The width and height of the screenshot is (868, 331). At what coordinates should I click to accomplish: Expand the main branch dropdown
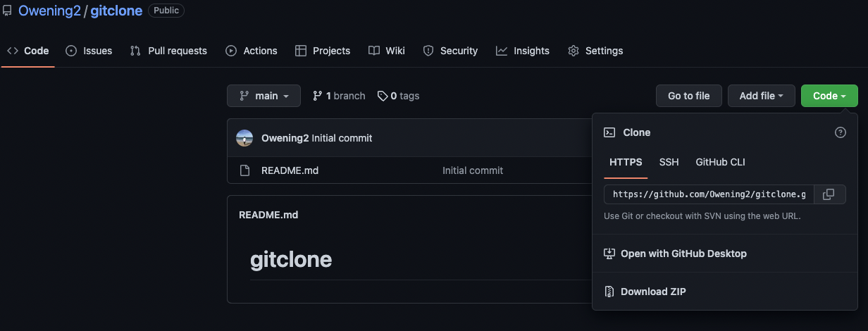[x=263, y=96]
